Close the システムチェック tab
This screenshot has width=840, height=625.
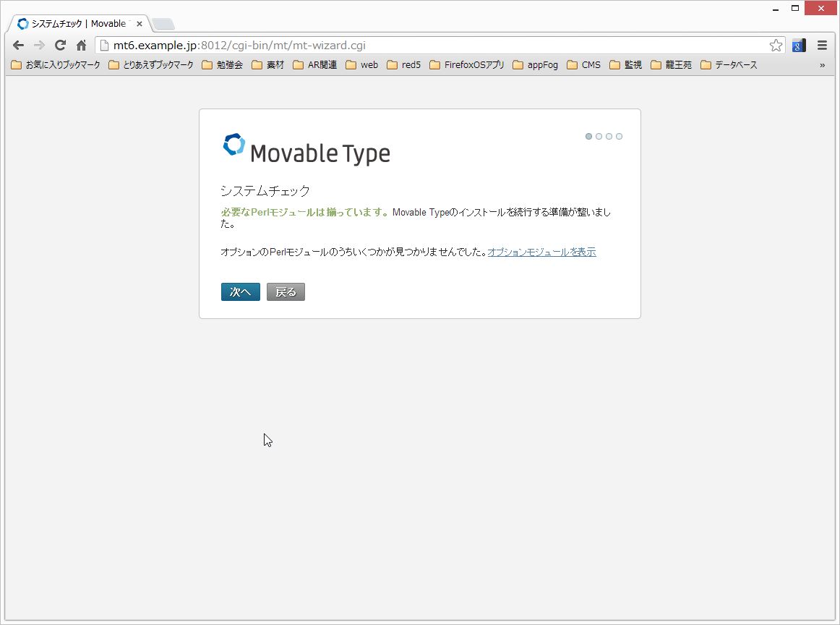coord(140,24)
